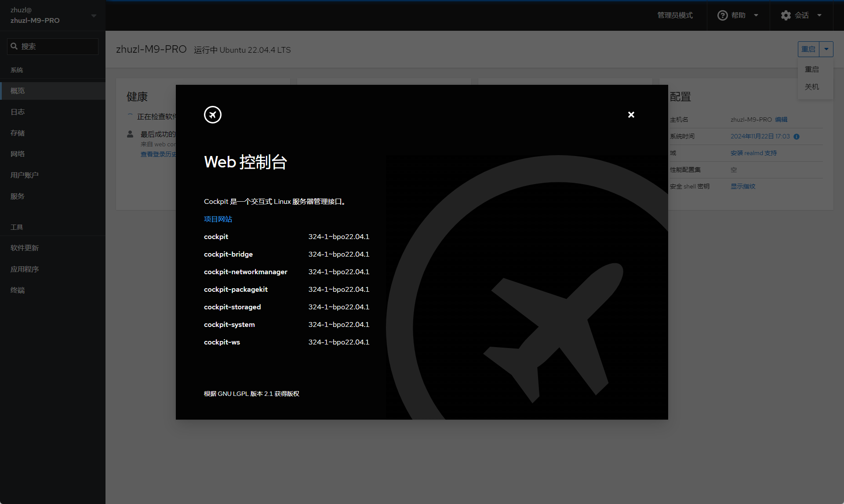The width and height of the screenshot is (844, 504).
Task: Choose 重启 from the dropdown menu
Action: coord(815,69)
